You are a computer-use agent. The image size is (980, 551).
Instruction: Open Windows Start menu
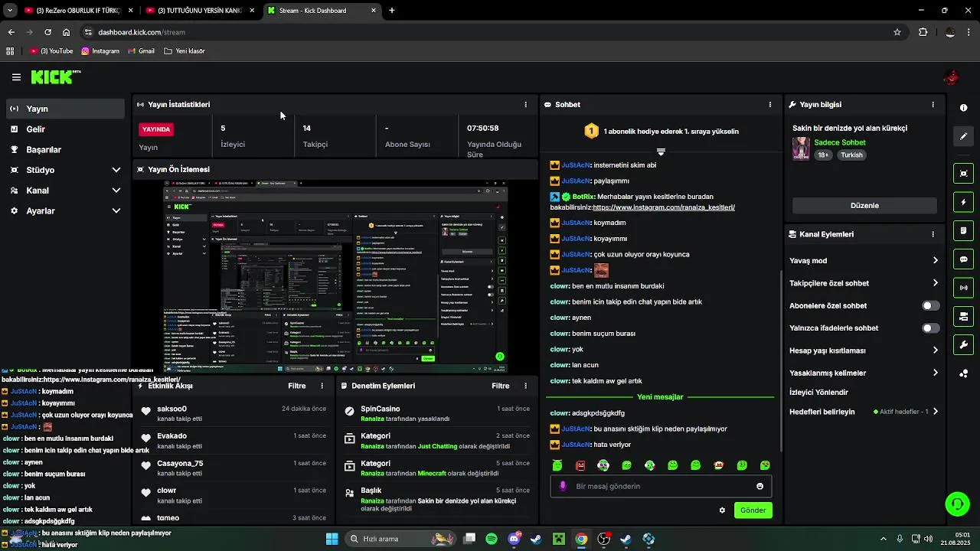pyautogui.click(x=332, y=539)
